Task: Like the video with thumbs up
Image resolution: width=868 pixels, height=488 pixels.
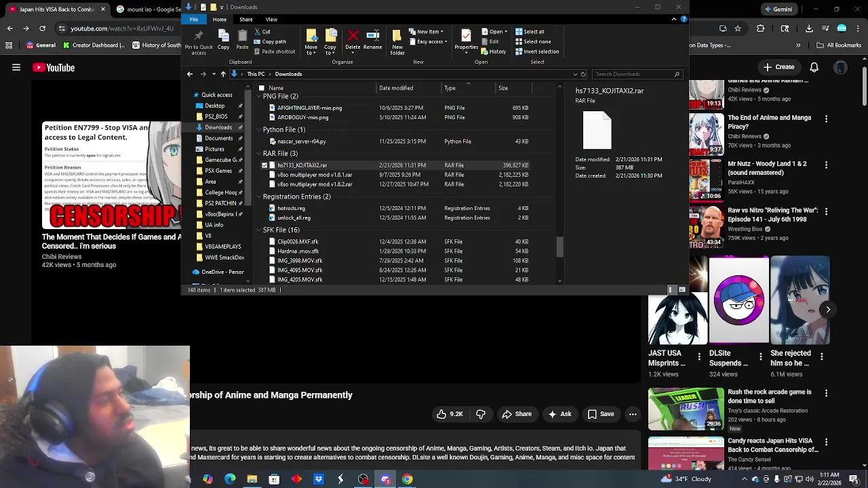Action: coord(449,414)
